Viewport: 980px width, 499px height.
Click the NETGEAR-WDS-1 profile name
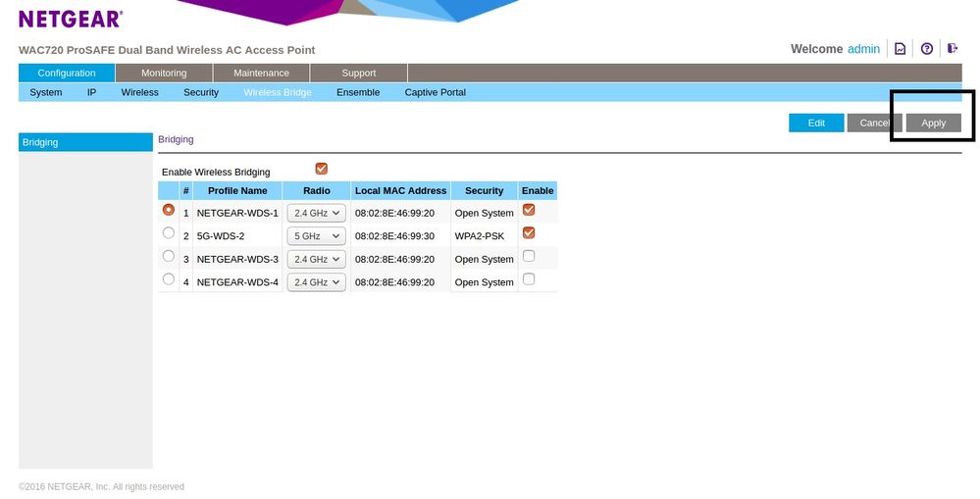237,213
